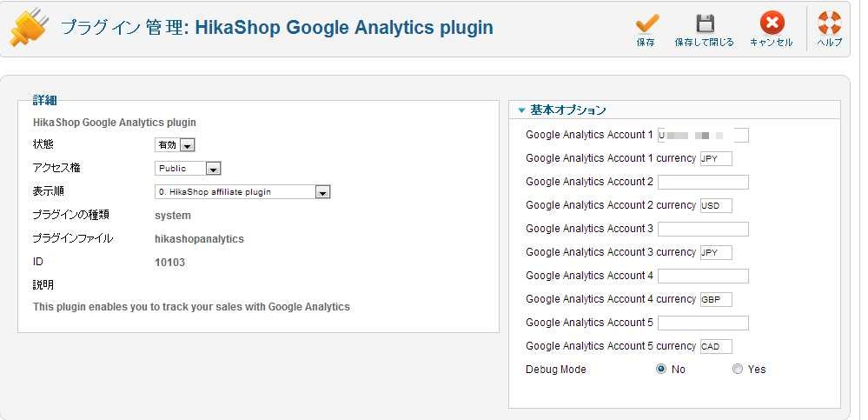This screenshot has width=868, height=420.
Task: Collapse the 基本オプション panel
Action: click(x=562, y=110)
